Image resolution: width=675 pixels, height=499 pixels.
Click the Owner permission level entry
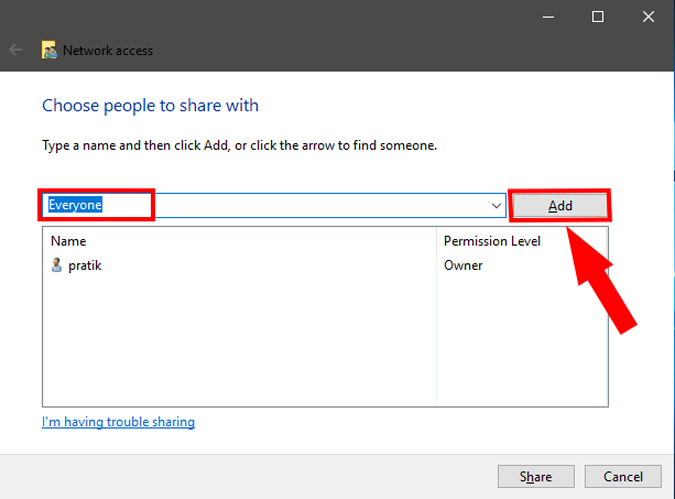tap(463, 266)
